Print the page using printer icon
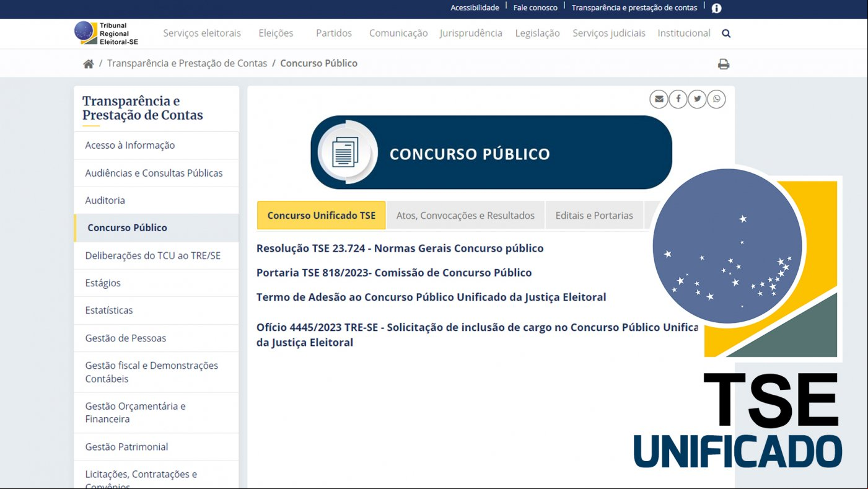This screenshot has width=868, height=489. tap(723, 64)
